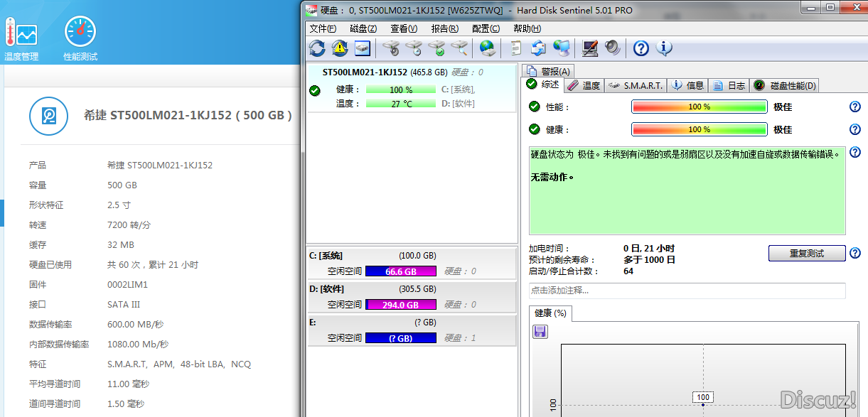Click the 点击添加注释 comment input field
This screenshot has height=417, width=868.
(687, 291)
